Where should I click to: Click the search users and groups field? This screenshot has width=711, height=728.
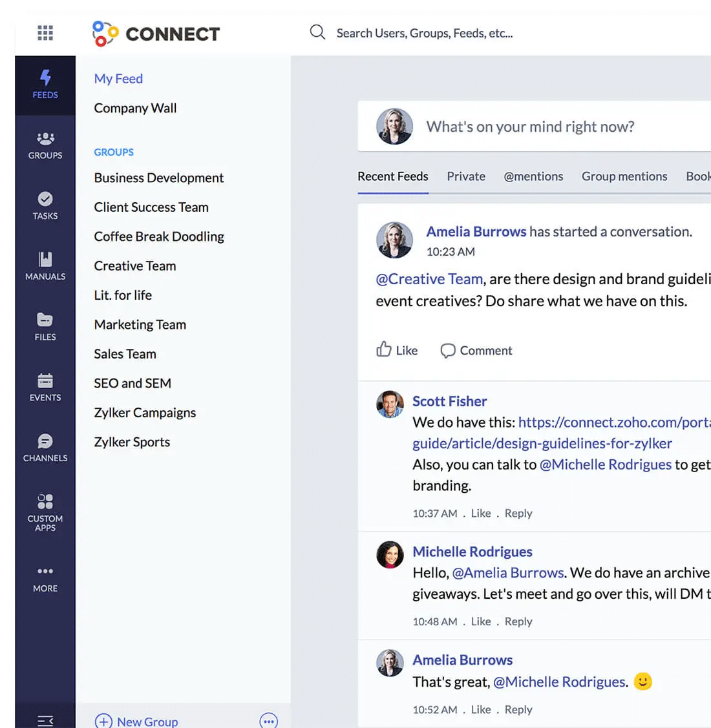[424, 33]
